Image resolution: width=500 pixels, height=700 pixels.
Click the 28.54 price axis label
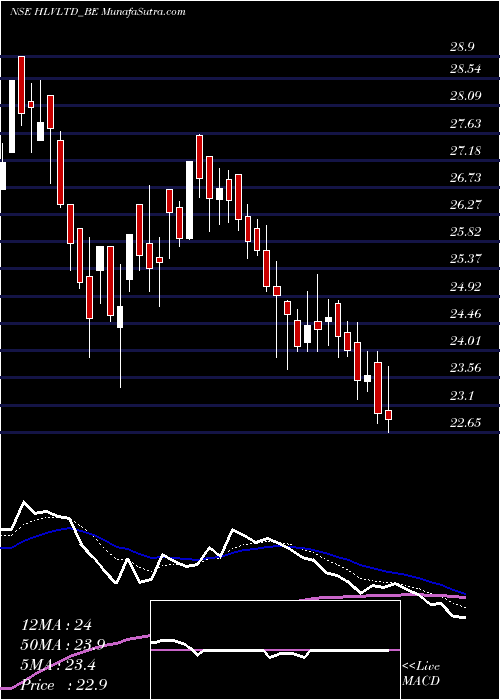466,69
